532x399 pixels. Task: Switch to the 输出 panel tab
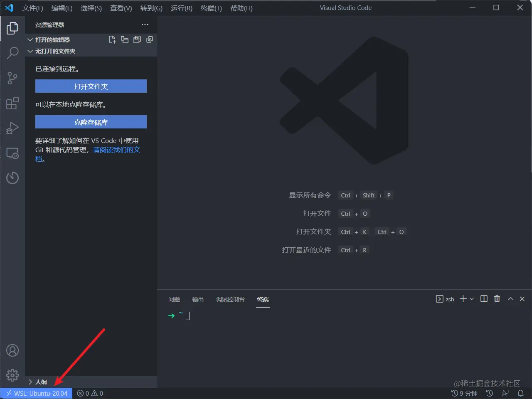pos(198,299)
